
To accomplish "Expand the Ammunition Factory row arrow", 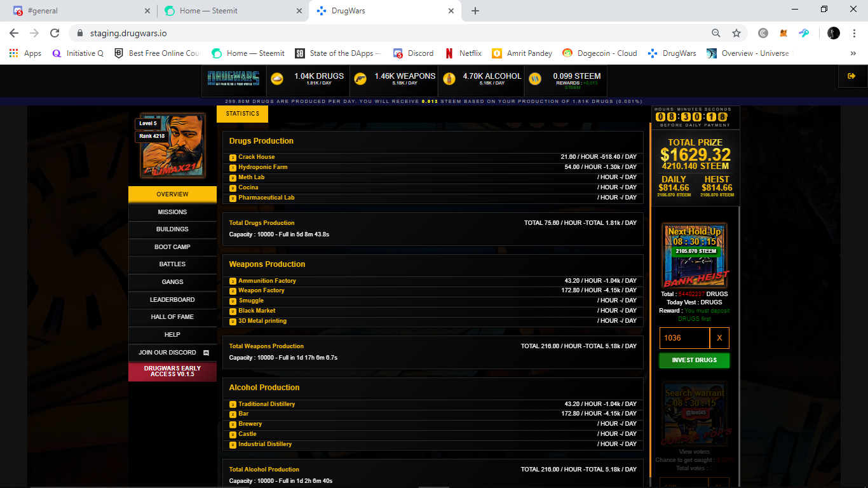I will coord(233,280).
